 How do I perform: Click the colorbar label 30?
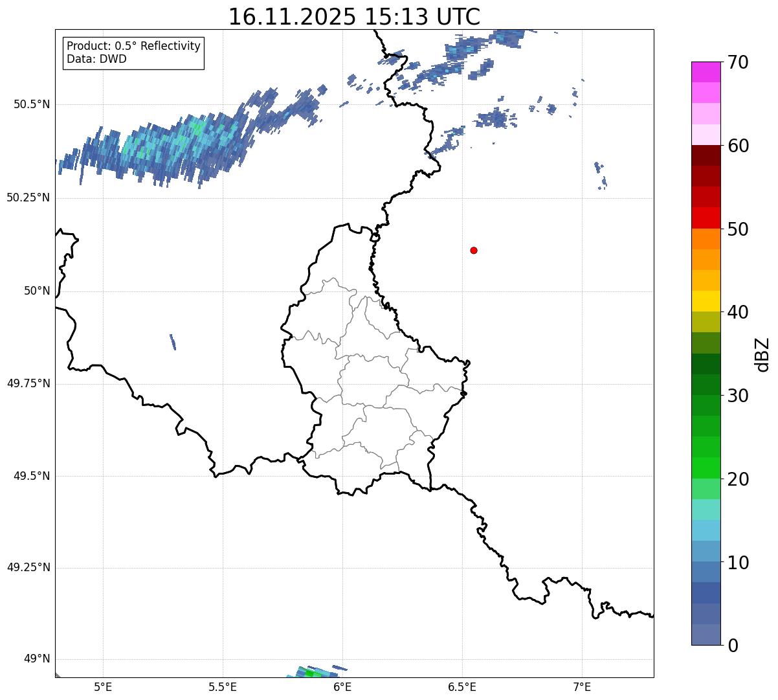[738, 396]
